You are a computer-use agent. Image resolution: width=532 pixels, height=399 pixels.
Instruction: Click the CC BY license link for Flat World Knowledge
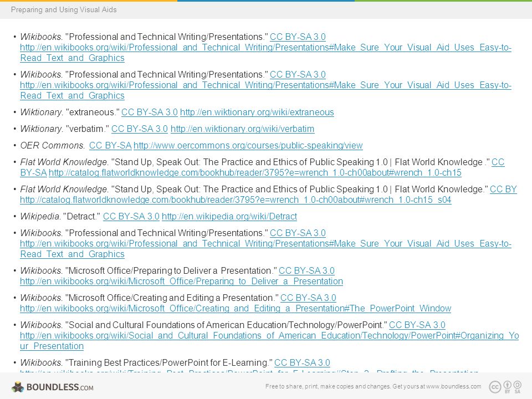tap(503, 190)
